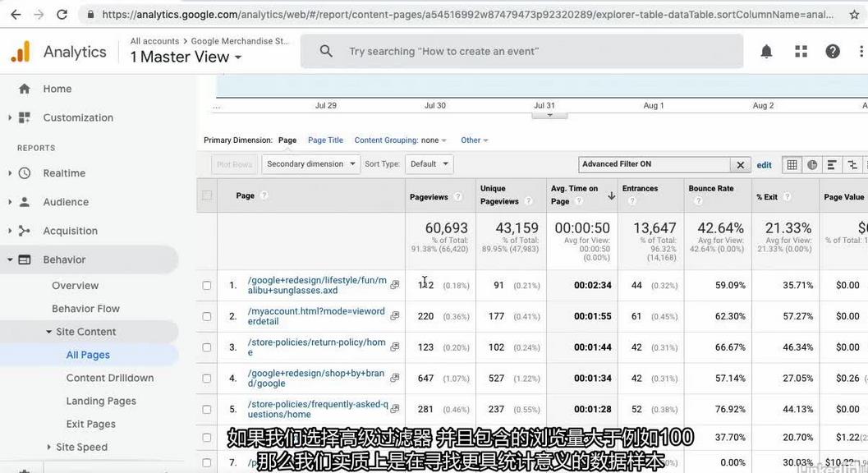This screenshot has width=868, height=473.
Task: Click the Audience person icon
Action: coord(25,202)
